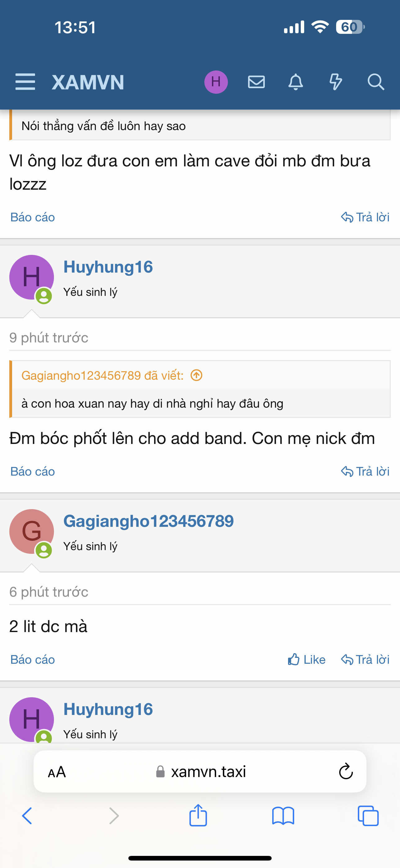
Task: Open the Safari tabs overview
Action: pos(368,816)
